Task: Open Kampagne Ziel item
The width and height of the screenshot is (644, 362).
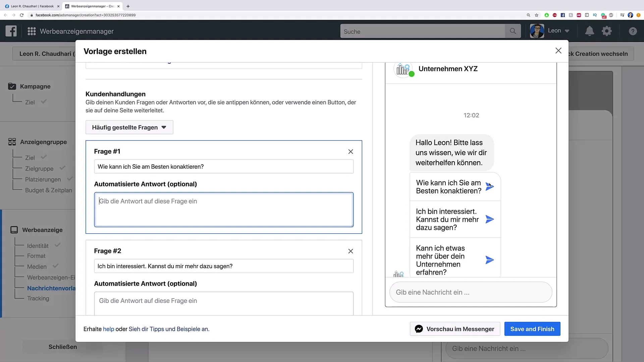Action: 30,102
